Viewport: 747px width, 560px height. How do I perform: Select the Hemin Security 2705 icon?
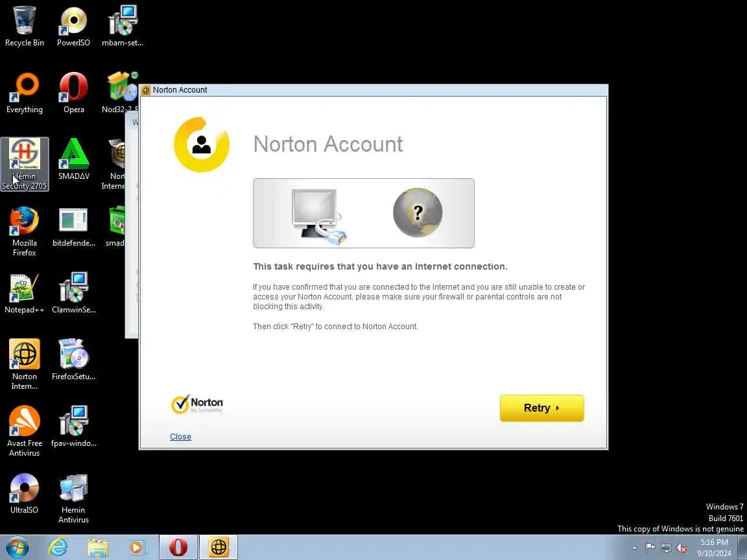coord(24,164)
